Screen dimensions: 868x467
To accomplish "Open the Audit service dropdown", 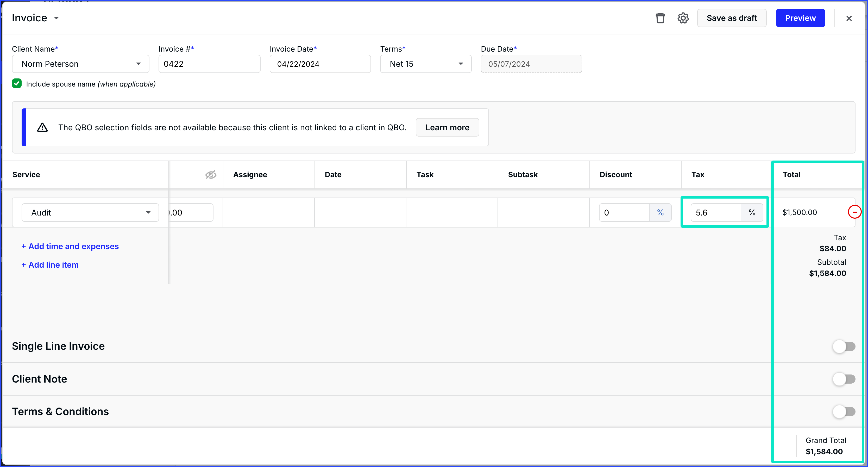I will 90,212.
